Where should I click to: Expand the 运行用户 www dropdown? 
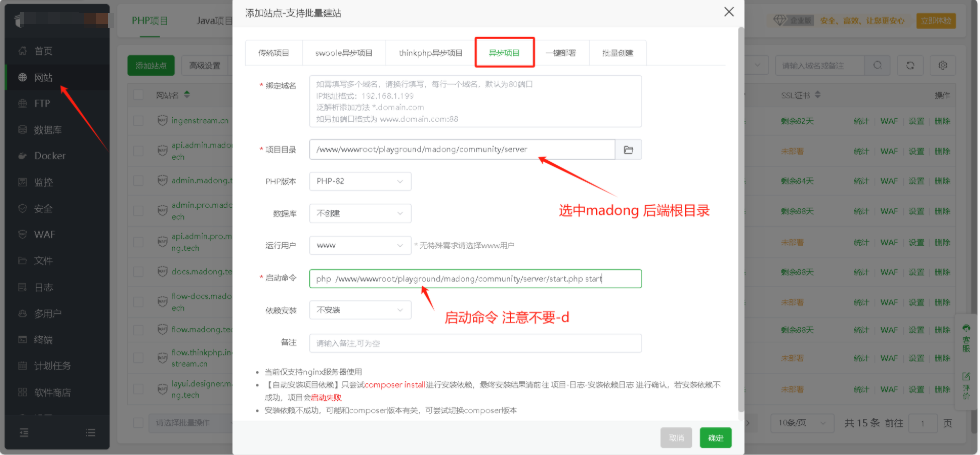click(360, 245)
